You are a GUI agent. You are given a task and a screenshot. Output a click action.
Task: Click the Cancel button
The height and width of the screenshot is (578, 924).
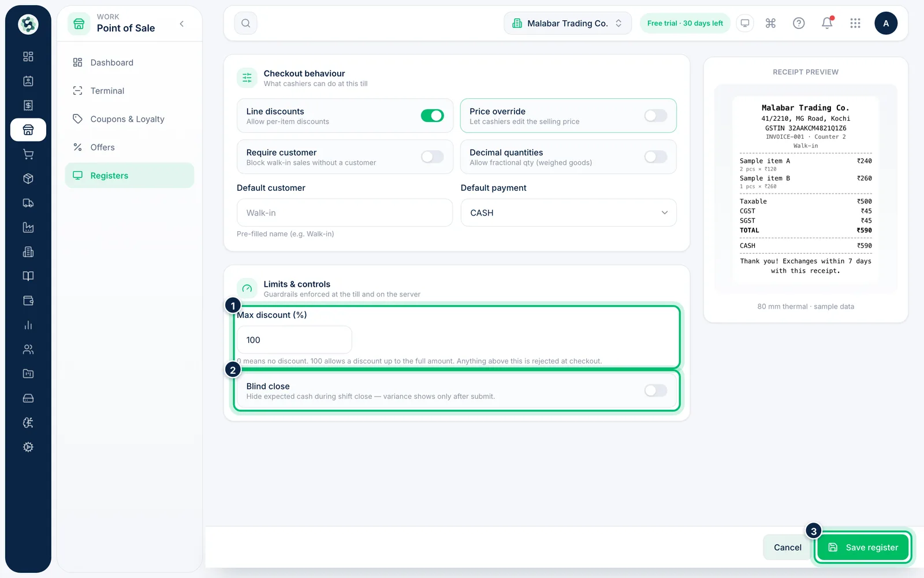[787, 547]
